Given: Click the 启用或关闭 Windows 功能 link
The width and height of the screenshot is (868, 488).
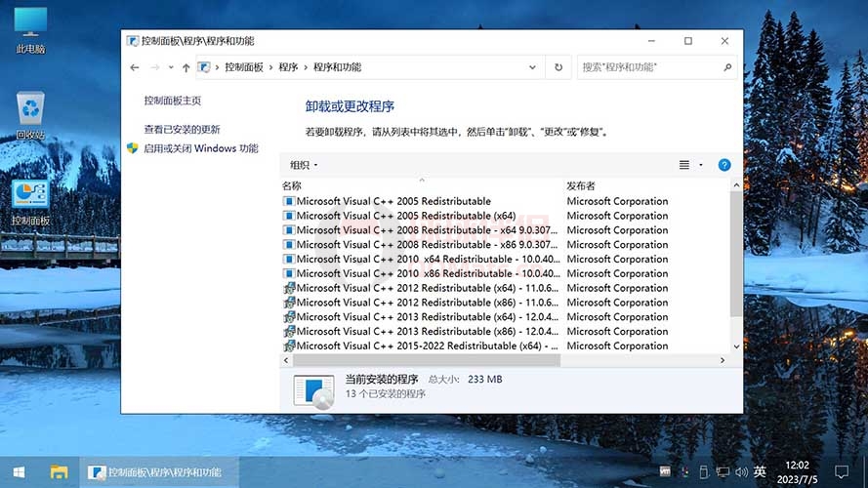Looking at the screenshot, I should coord(200,148).
